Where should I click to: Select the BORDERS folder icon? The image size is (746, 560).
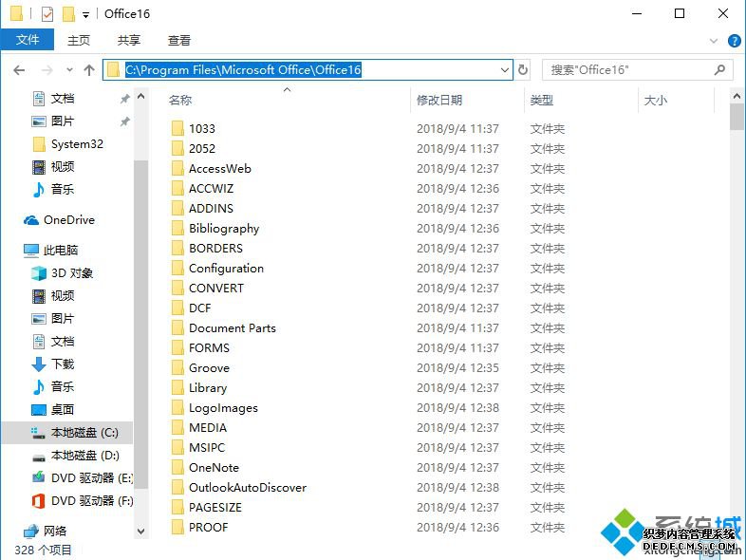[x=177, y=249]
